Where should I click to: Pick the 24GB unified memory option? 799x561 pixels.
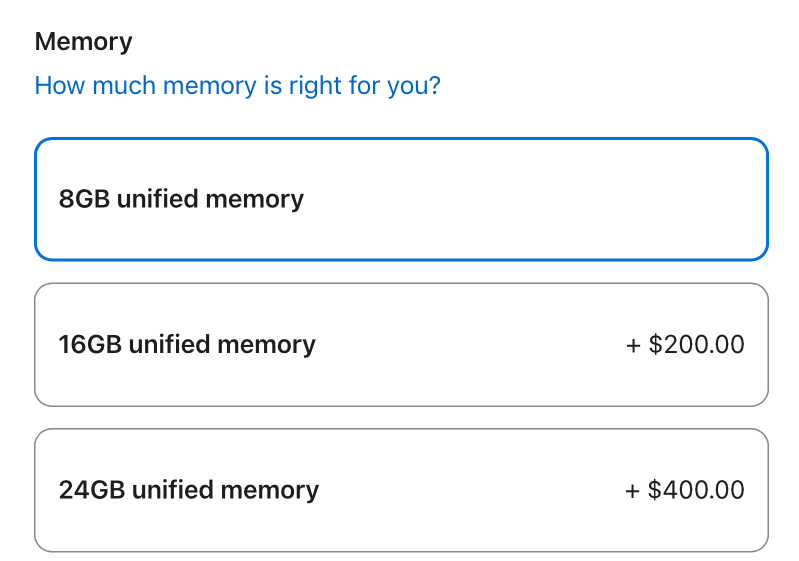(x=401, y=490)
